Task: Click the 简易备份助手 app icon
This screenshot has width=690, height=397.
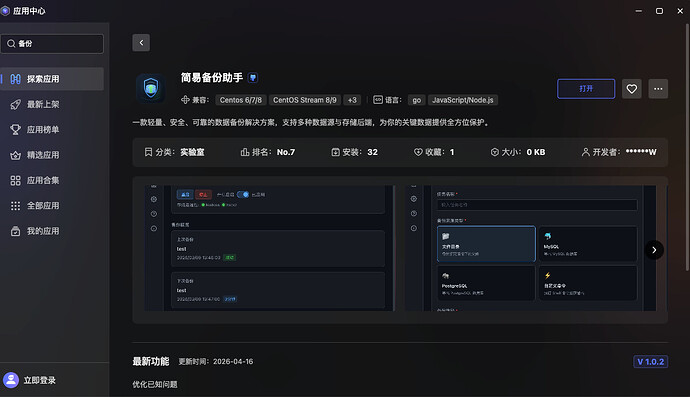Action: [151, 88]
